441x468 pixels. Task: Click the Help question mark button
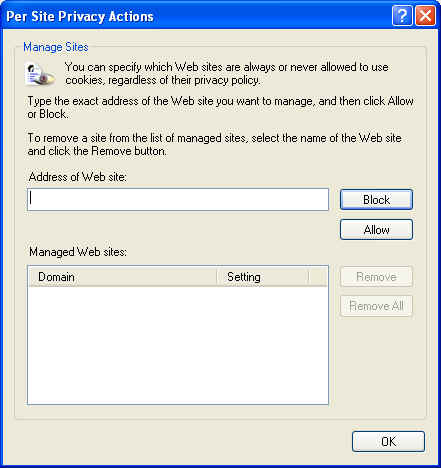(402, 15)
